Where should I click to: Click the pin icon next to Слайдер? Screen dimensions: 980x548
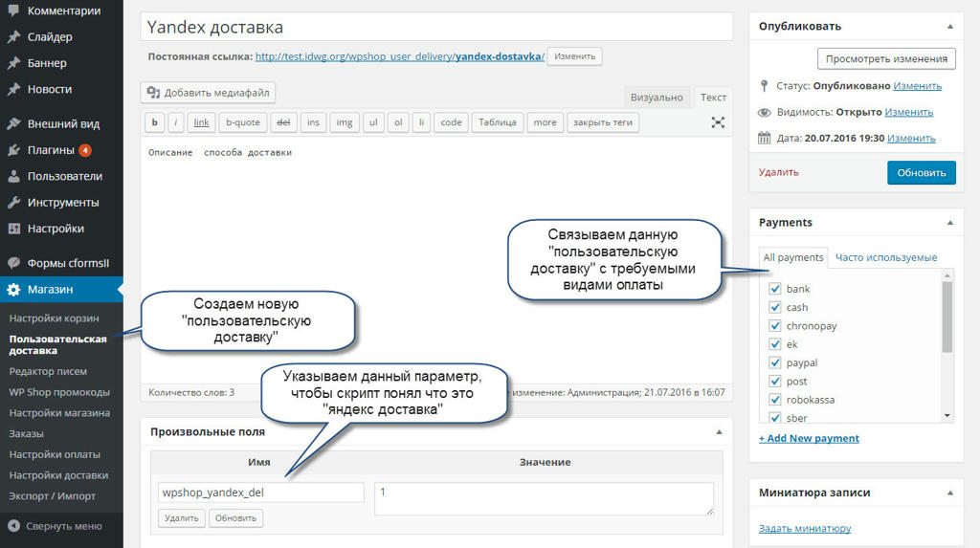click(13, 37)
